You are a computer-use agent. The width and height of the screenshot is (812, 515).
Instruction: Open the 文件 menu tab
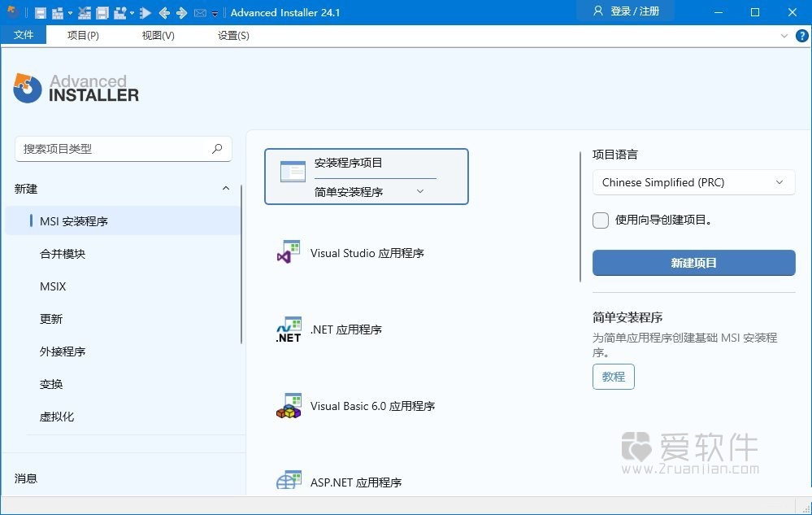[24, 35]
